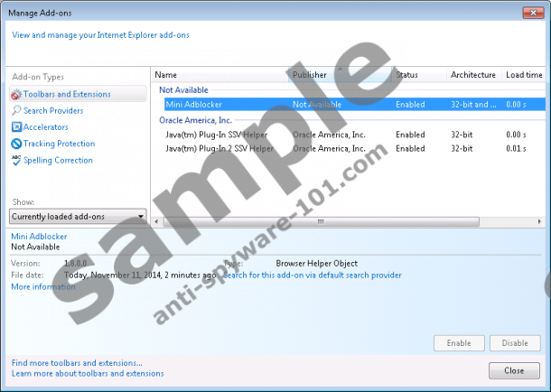Select Java(tm) Plug-In SSV Helper entry

tap(216, 135)
